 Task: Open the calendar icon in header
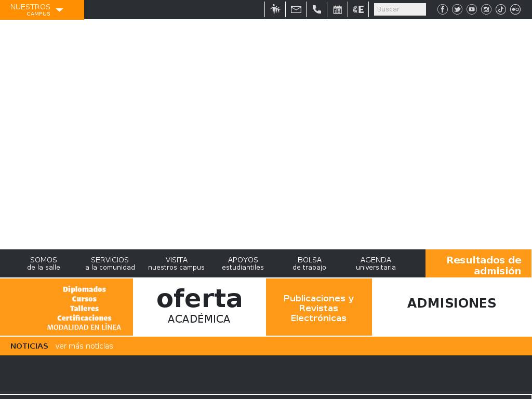tap(338, 9)
